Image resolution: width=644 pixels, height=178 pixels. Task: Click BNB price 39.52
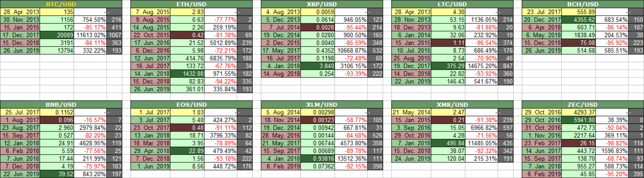57,174
